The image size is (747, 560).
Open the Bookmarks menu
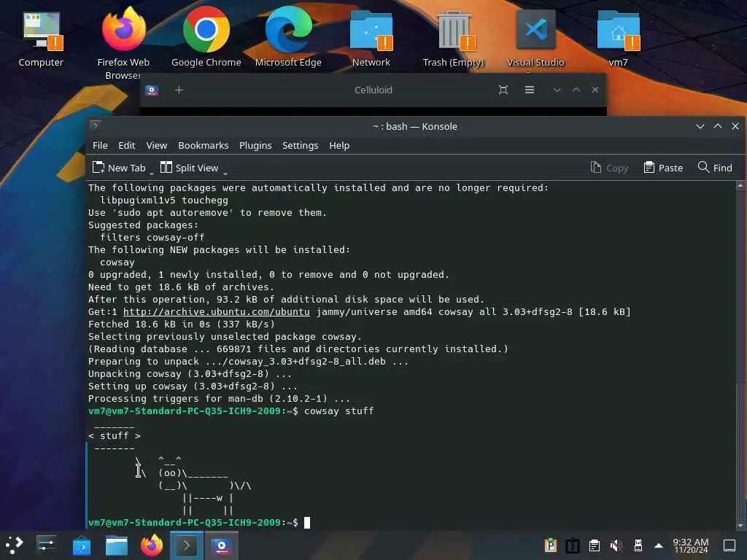204,145
